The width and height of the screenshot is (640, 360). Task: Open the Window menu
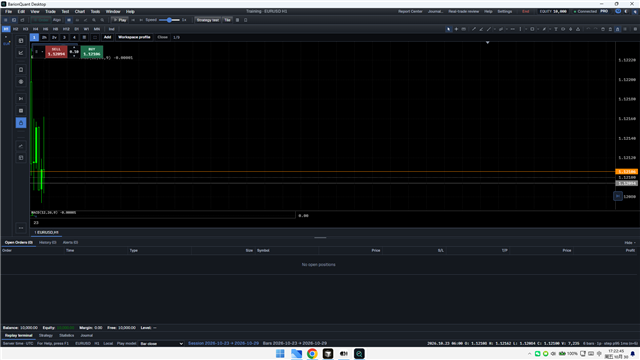(x=113, y=11)
